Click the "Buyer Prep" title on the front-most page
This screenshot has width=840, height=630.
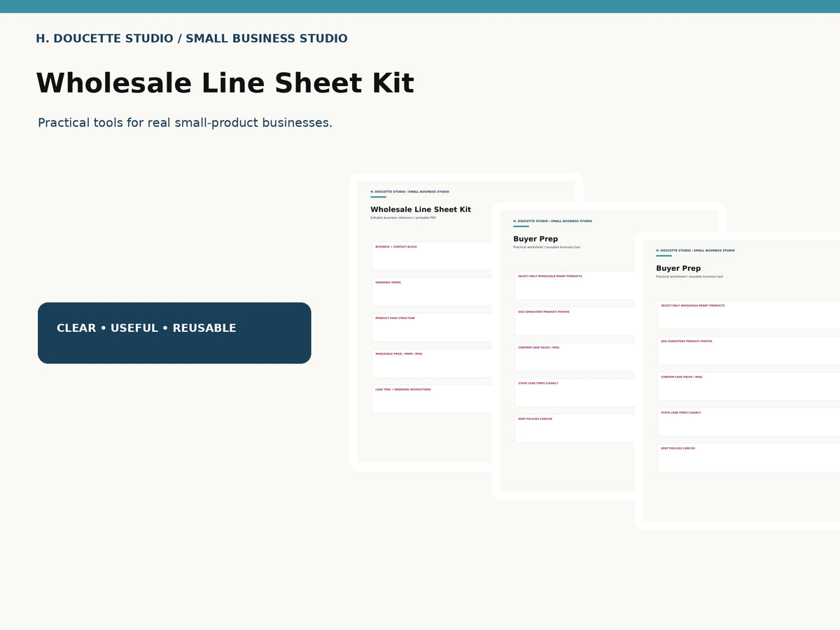(x=678, y=268)
